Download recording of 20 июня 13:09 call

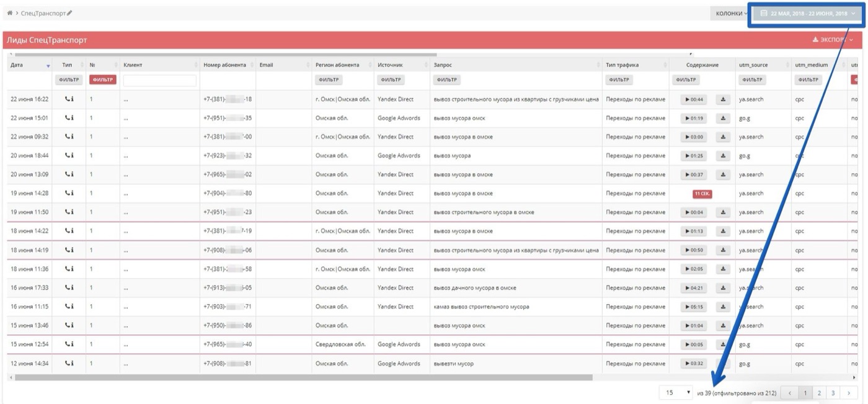(x=723, y=174)
